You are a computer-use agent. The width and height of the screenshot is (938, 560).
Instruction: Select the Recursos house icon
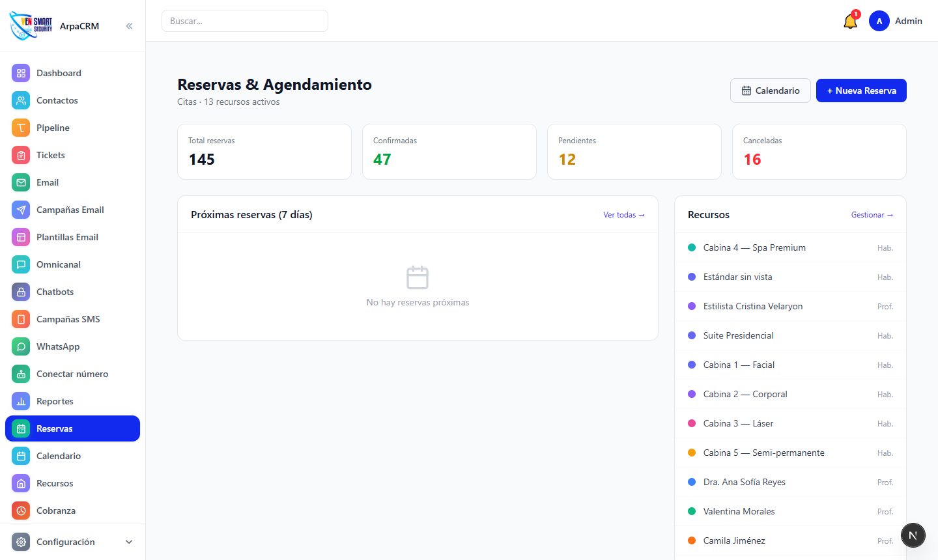(x=21, y=483)
